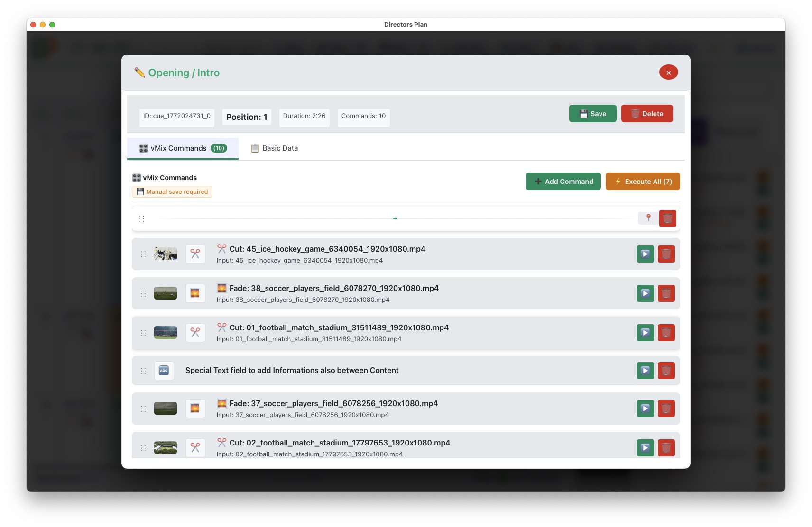The width and height of the screenshot is (812, 527).
Task: Select the scissors Cut icon on the ice hockey row
Action: tap(195, 254)
